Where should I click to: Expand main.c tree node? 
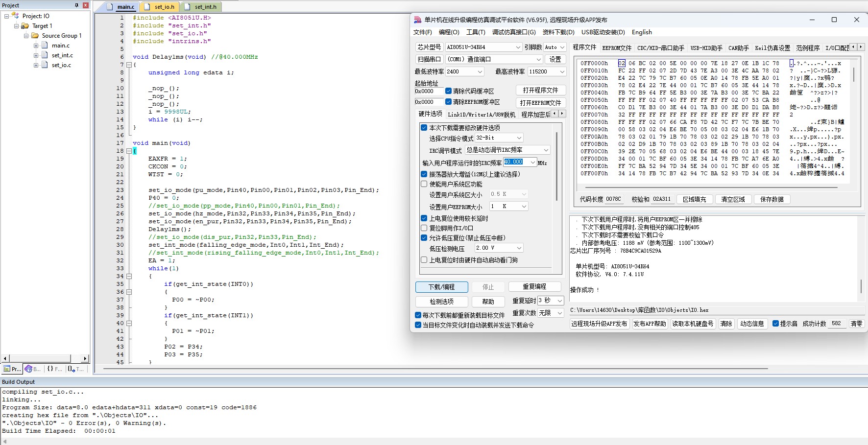(x=36, y=46)
